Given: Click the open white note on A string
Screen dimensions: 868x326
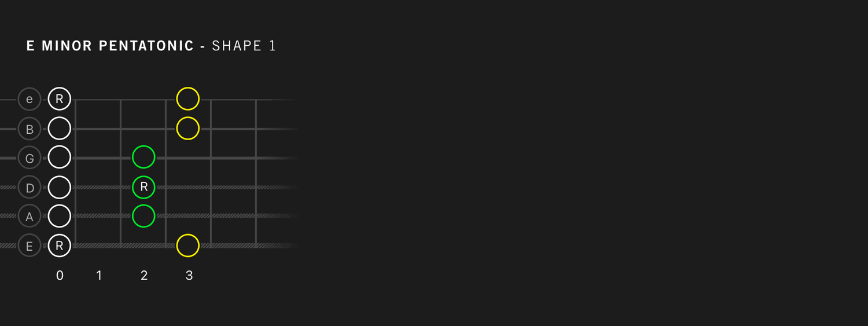Looking at the screenshot, I should pyautogui.click(x=59, y=216).
